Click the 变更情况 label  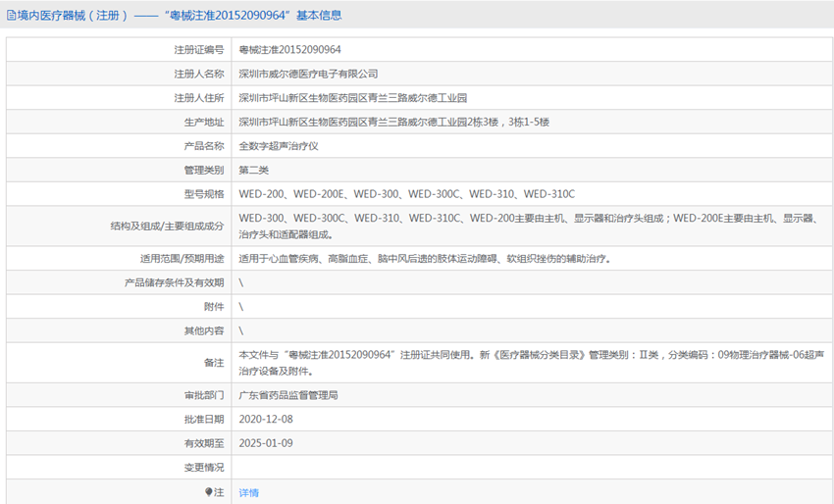(204, 468)
